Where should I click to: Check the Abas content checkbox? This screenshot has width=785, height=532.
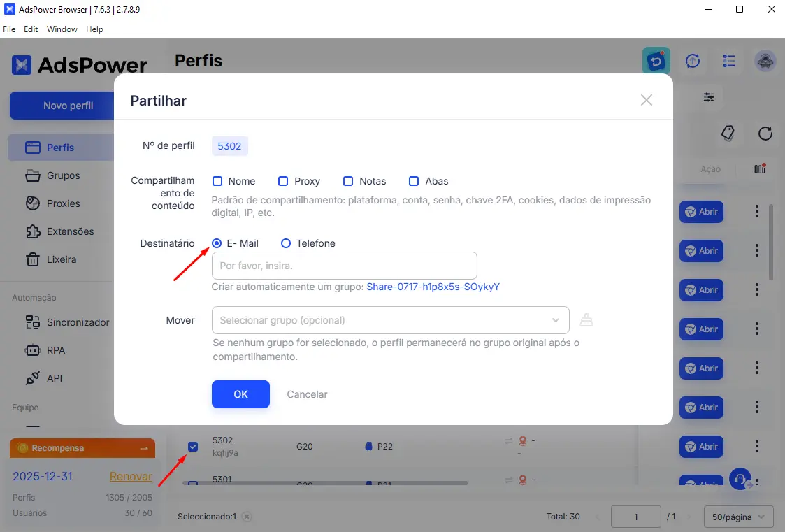pyautogui.click(x=414, y=181)
